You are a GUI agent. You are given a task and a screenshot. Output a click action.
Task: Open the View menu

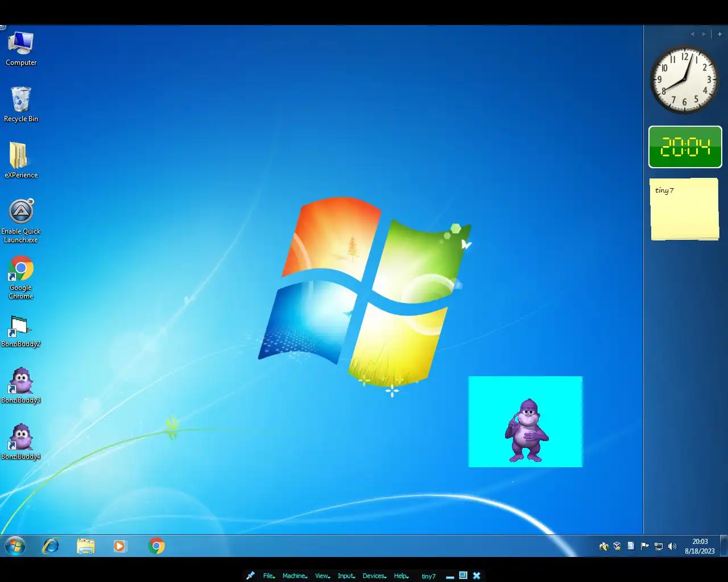[322, 576]
